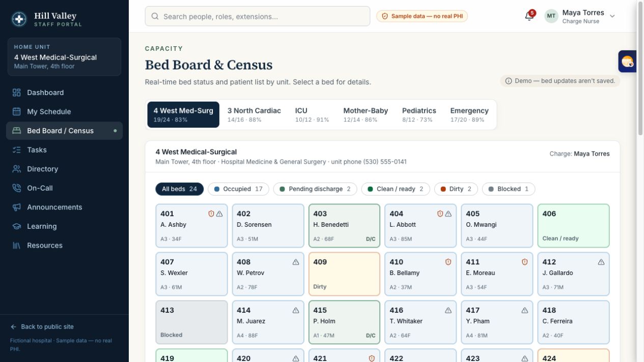This screenshot has height=362, width=644.
Task: Switch to ICU unit tab
Action: click(x=312, y=114)
